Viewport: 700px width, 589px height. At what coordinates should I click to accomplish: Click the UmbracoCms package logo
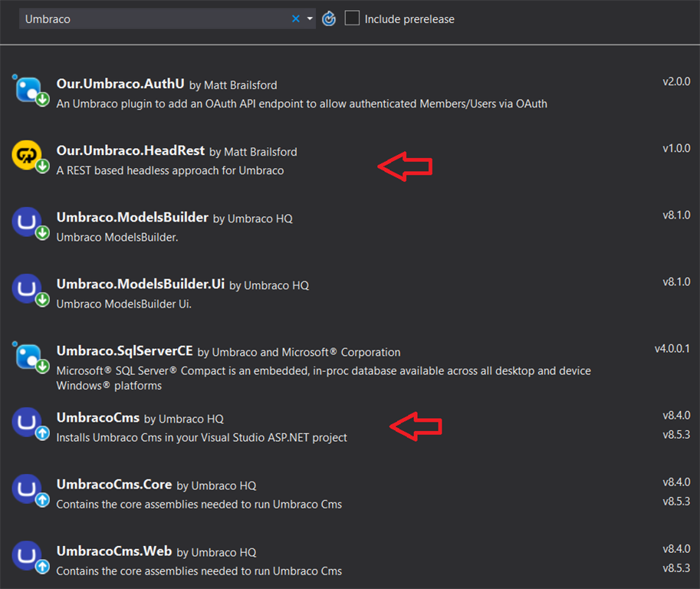click(x=26, y=422)
